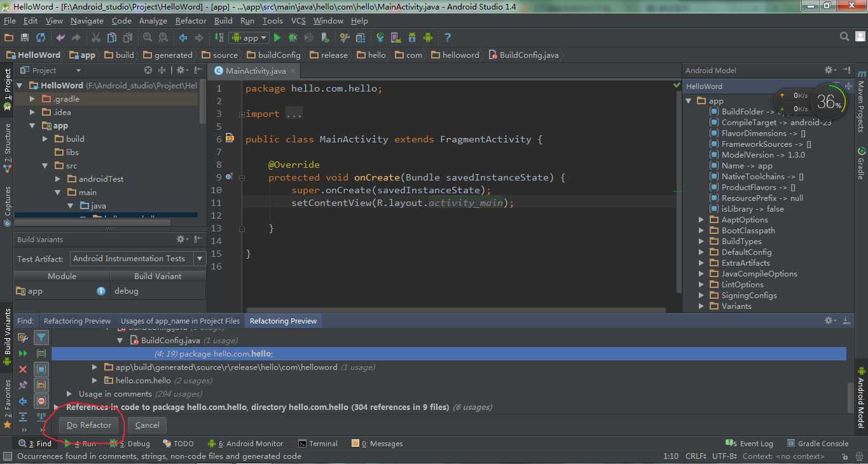Open the Refactor menu
Image resolution: width=868 pixels, height=464 pixels.
tap(191, 20)
